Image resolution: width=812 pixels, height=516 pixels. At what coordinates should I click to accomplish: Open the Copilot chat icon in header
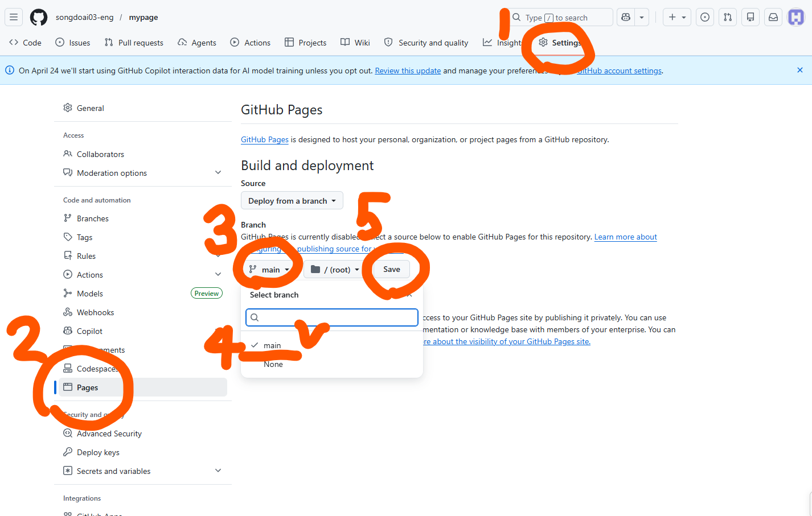point(626,17)
